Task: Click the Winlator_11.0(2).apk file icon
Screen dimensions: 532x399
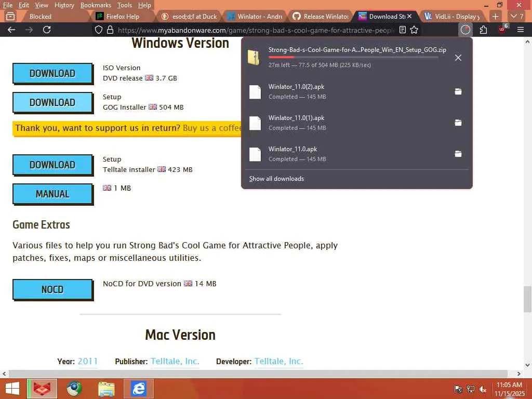Action: 255,92
